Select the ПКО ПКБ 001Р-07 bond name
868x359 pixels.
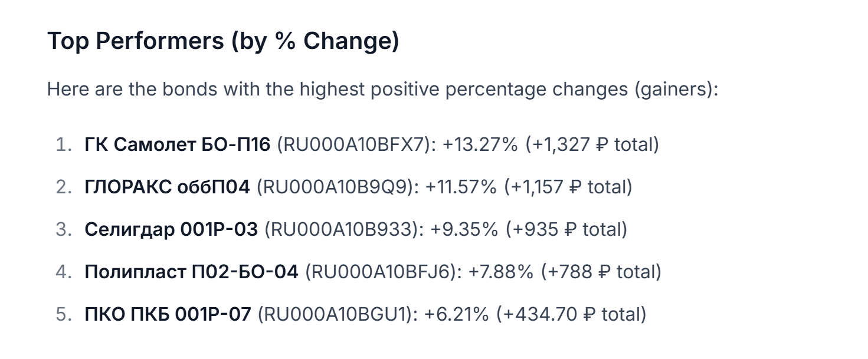168,314
